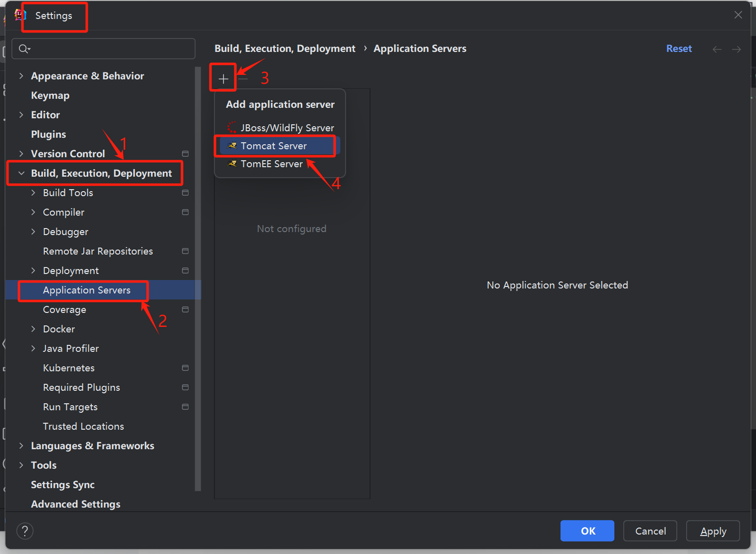Expand the Appearance & Behavior section
Screen dimensions: 756x554
pos(21,76)
